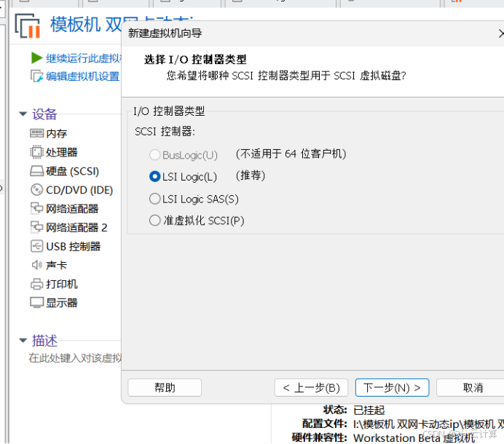Click the 已挂起 status value

[x=369, y=411]
